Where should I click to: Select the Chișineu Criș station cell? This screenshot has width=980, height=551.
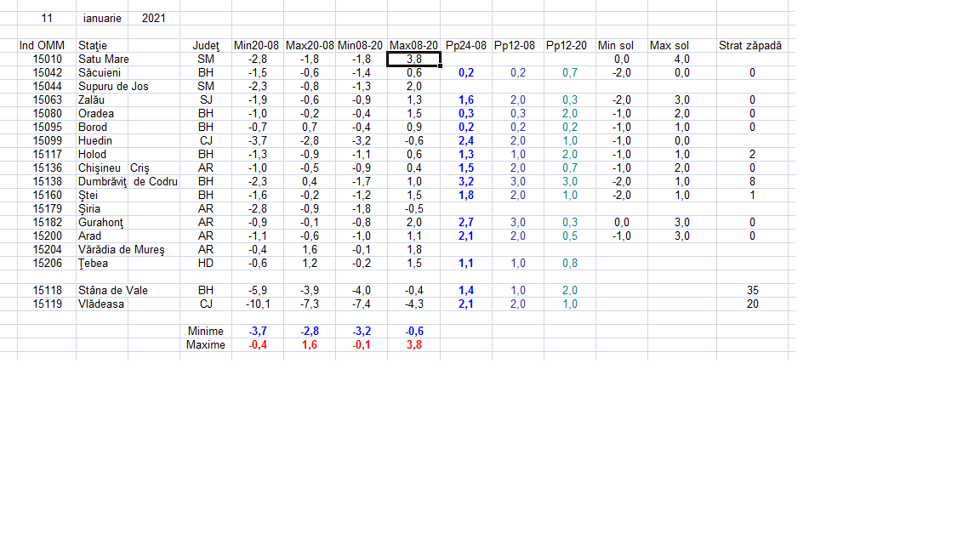point(114,168)
